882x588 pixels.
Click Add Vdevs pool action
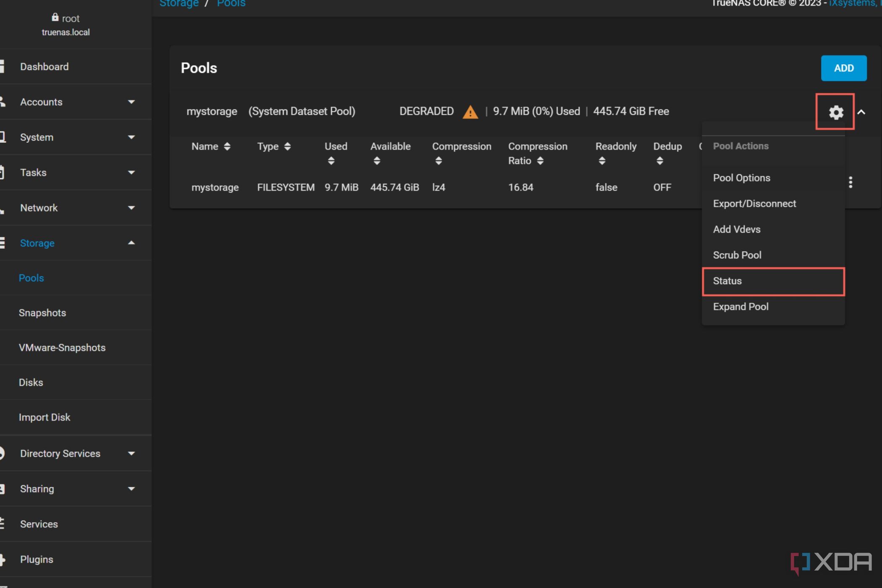point(736,229)
